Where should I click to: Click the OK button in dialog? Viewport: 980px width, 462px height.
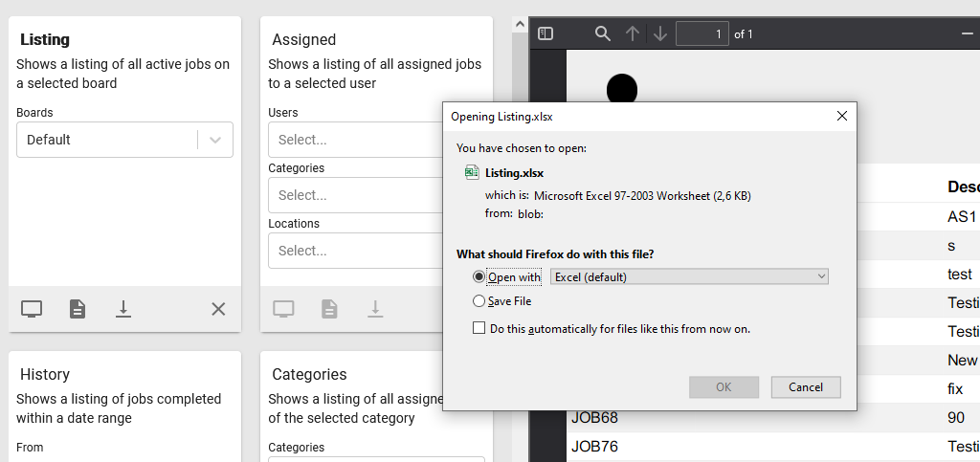point(724,387)
